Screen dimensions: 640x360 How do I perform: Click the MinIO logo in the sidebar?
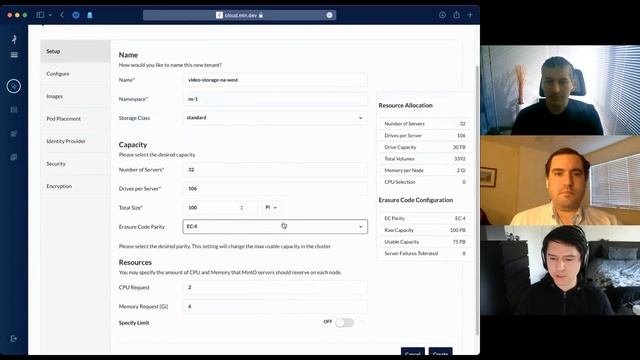(14, 39)
